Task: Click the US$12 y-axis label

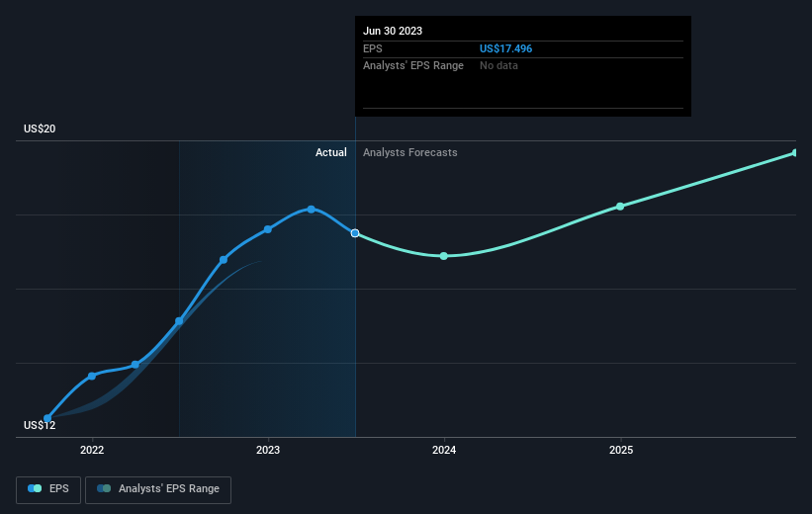Action: click(x=40, y=425)
